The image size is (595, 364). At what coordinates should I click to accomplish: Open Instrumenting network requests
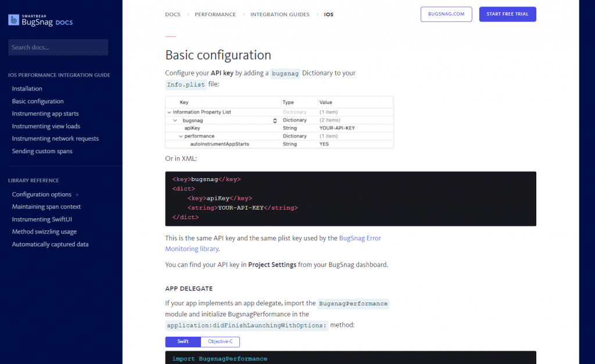55,139
